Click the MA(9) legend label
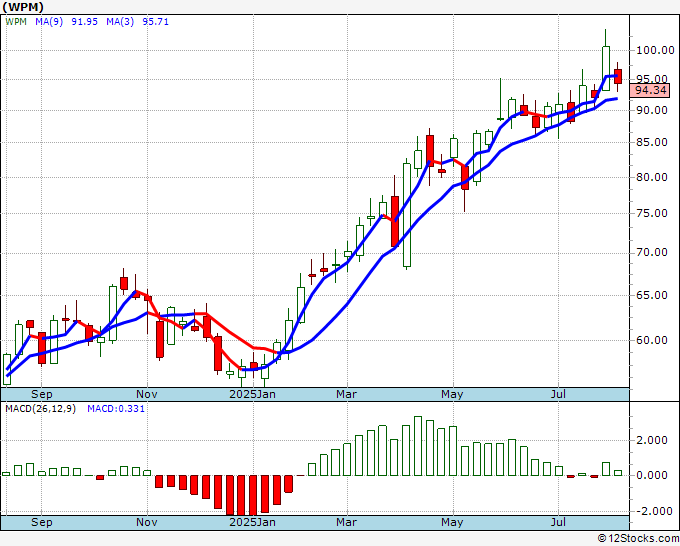 pyautogui.click(x=49, y=22)
